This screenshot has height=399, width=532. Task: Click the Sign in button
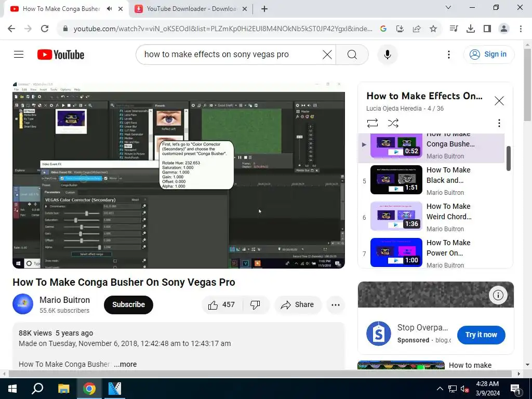[x=488, y=54]
